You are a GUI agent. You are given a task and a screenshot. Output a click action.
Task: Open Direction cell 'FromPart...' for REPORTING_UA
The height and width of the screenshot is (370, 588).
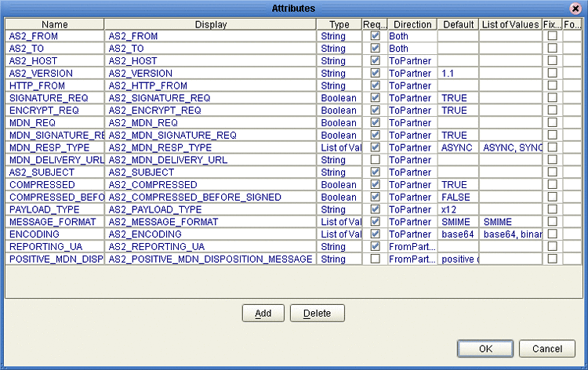412,247
